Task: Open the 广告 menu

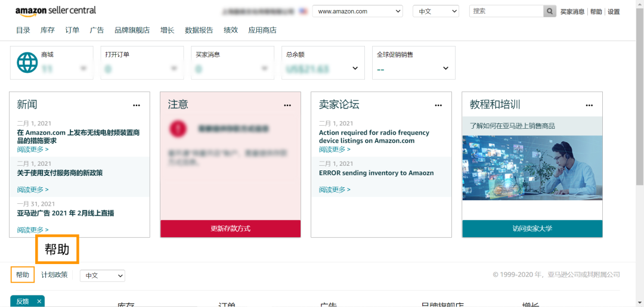Action: [97, 30]
